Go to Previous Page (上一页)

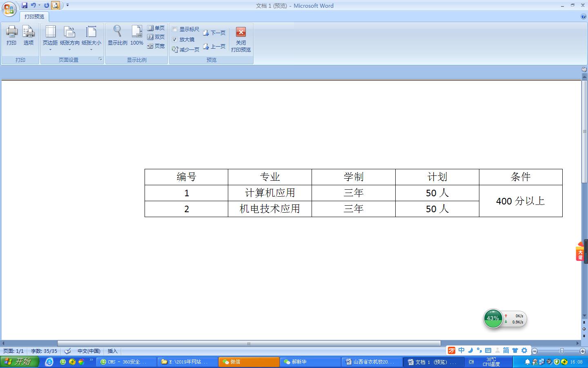214,47
